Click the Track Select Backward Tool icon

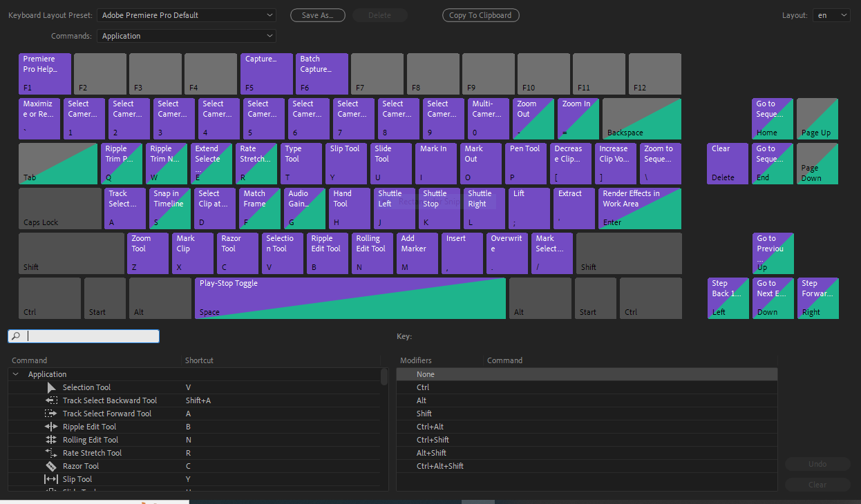click(51, 400)
